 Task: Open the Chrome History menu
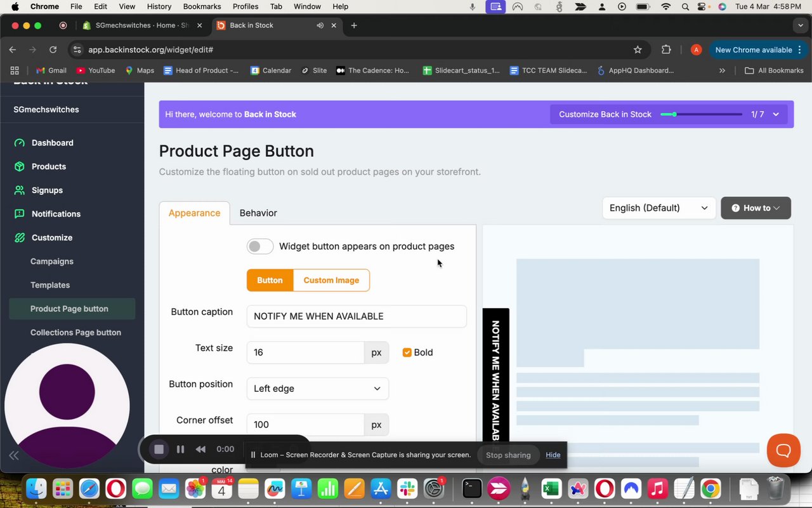point(159,6)
